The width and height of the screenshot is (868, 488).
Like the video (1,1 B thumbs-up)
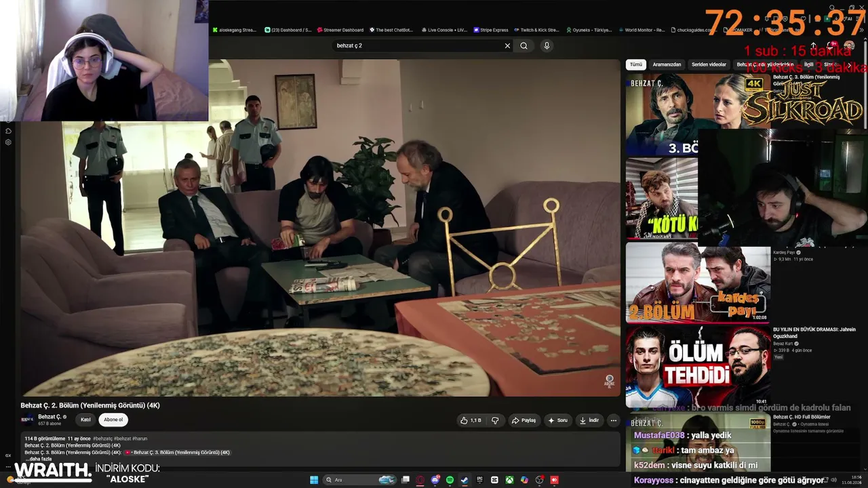[x=471, y=420]
